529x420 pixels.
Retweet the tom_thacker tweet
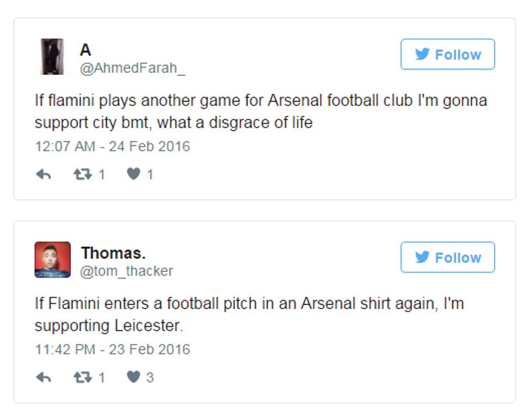[83, 377]
